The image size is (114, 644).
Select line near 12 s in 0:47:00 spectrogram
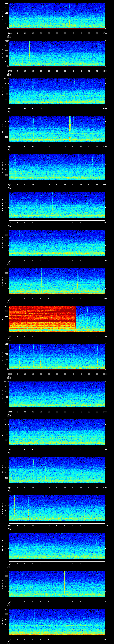(x=29, y=50)
